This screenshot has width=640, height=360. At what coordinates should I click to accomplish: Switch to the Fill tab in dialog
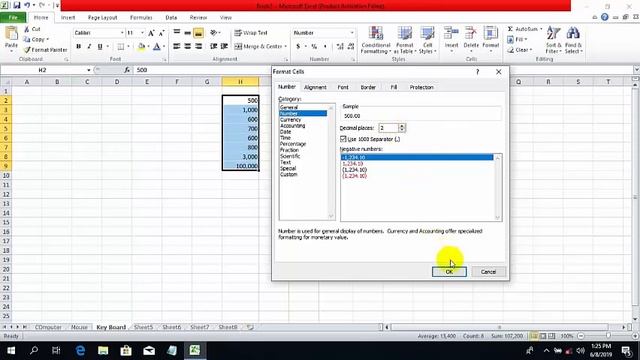(x=393, y=87)
